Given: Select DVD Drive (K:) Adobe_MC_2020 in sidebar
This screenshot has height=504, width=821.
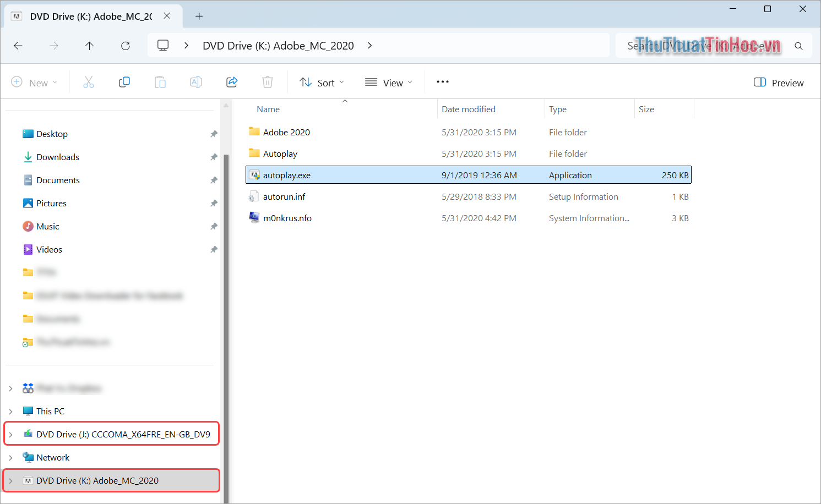Looking at the screenshot, I should [x=97, y=480].
